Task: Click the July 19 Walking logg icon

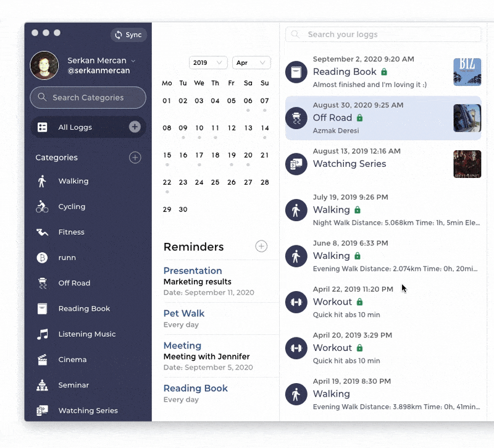Action: (x=296, y=210)
